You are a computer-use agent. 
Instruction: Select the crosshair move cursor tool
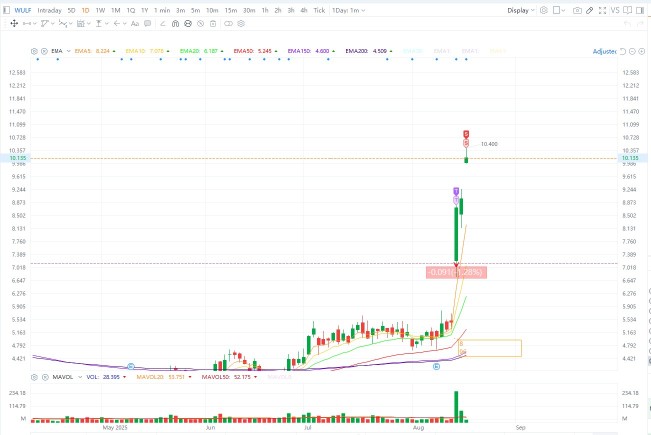pyautogui.click(x=14, y=24)
